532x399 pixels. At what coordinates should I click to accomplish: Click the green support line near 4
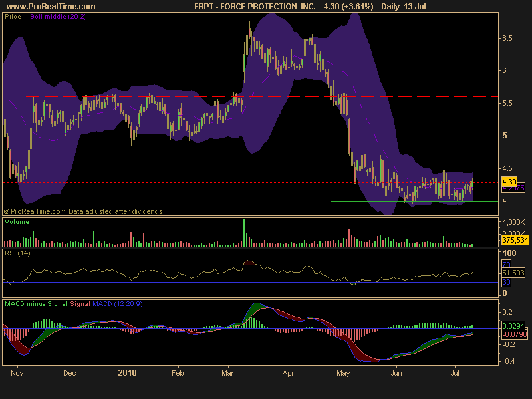[x=414, y=201]
